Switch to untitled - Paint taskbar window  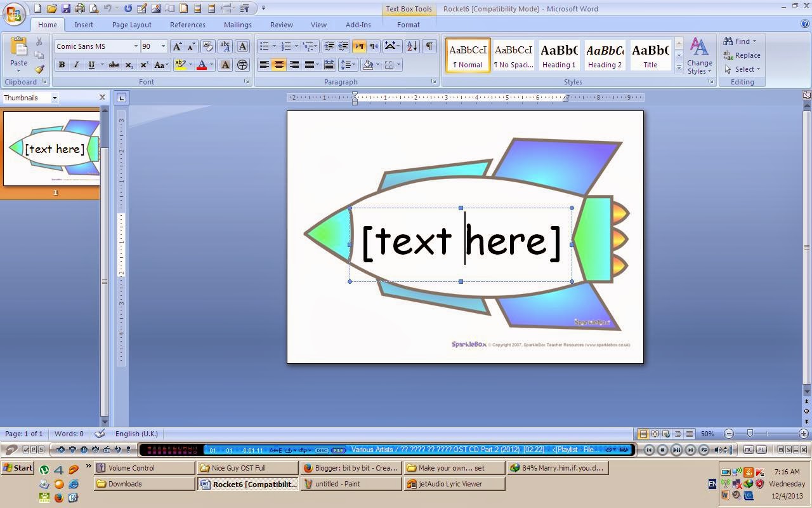(352, 484)
